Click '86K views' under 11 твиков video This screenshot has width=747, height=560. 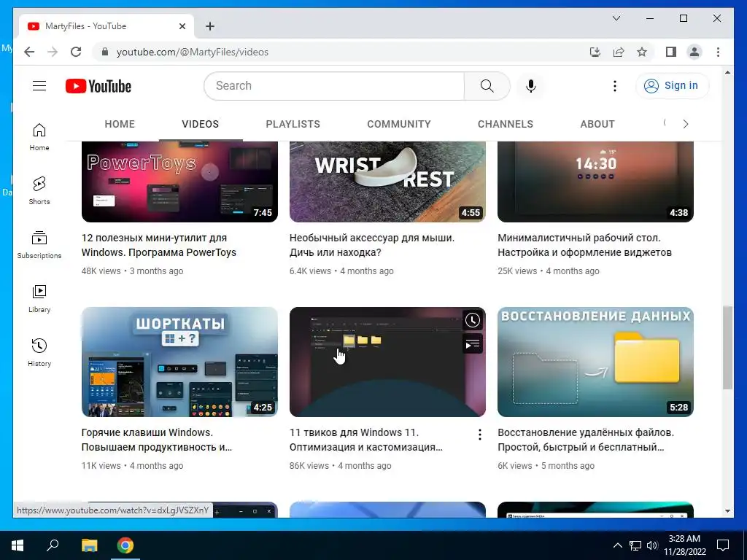309,466
